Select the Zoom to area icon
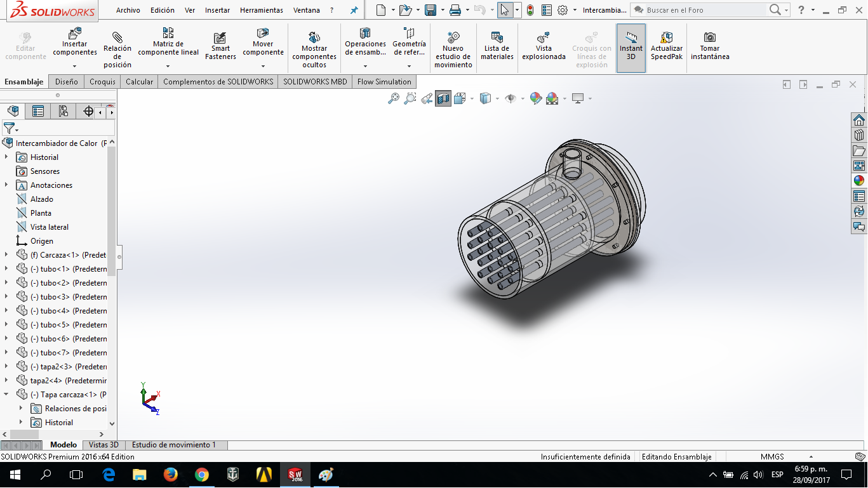This screenshot has height=488, width=868. [x=410, y=98]
